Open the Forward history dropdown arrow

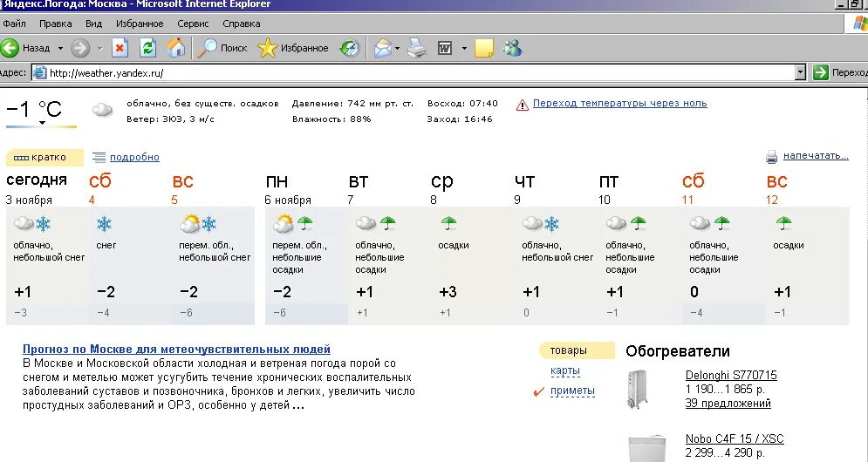click(100, 49)
